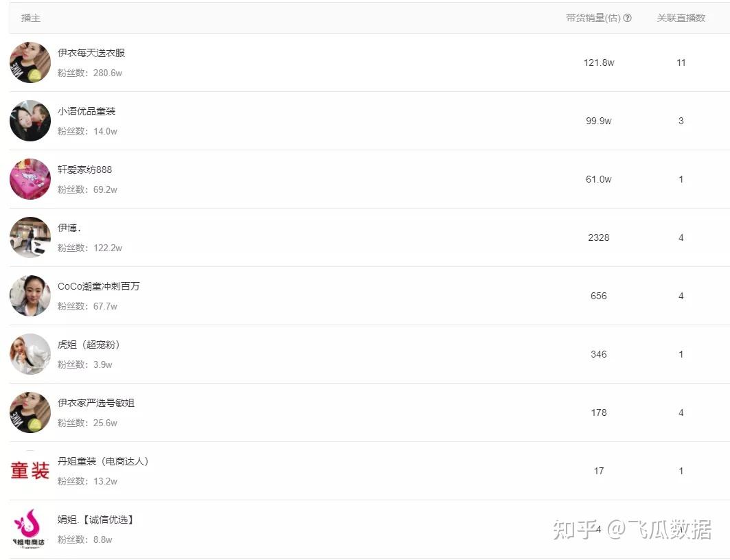Viewport: 730px width, 560px height.
Task: Open CoCo潮童冲刺百万 streamer page
Action: [x=98, y=286]
